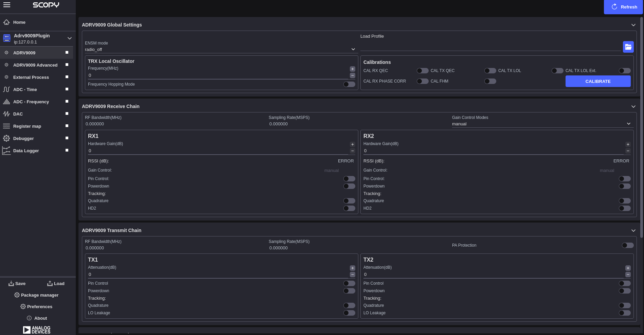Screen dimensions: 644x335
Task: Go to Home in sidebar
Action: 38,22
